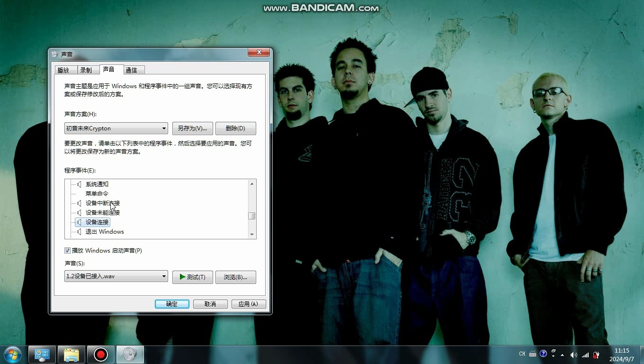
Task: Open the Windows Start menu orb
Action: point(12,355)
